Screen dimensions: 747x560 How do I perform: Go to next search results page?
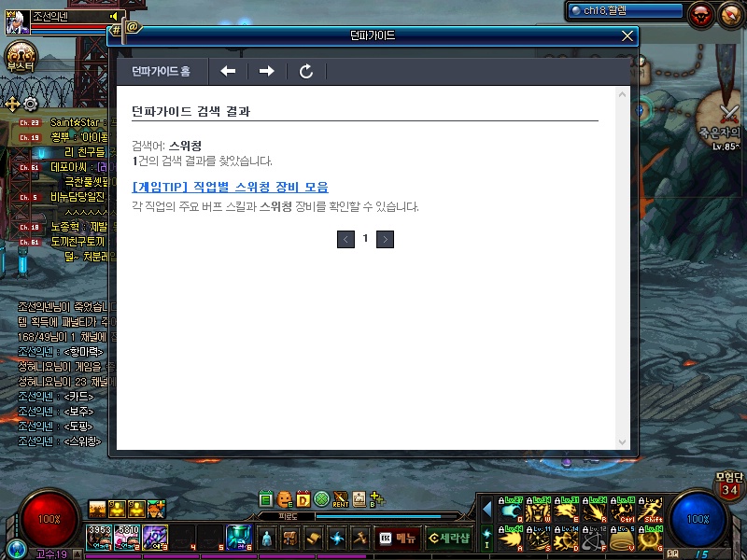[385, 239]
